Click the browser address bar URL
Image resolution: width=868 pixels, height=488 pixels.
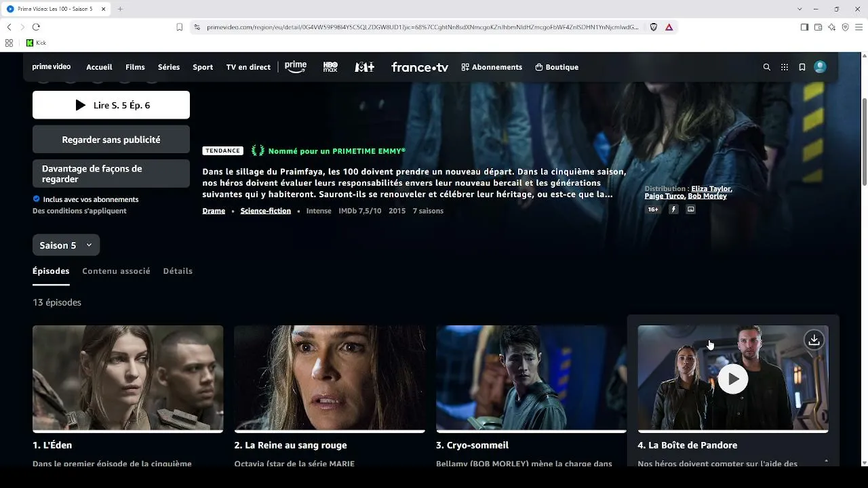(x=422, y=27)
